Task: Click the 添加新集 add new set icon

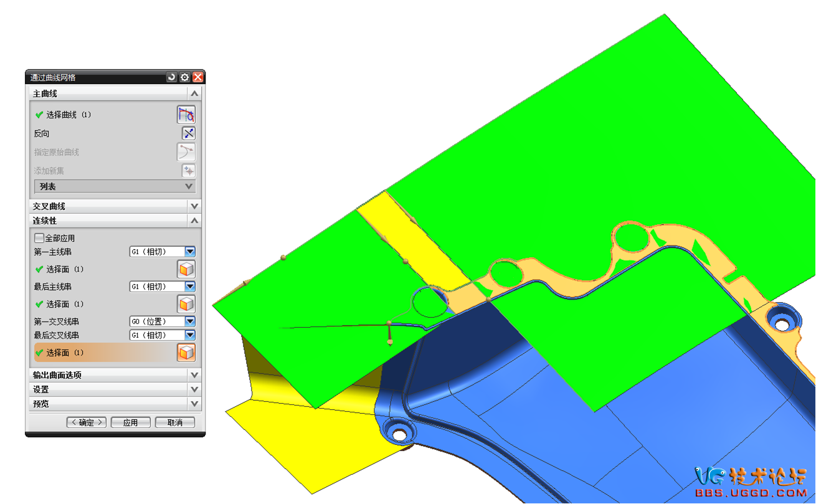Action: tap(188, 171)
